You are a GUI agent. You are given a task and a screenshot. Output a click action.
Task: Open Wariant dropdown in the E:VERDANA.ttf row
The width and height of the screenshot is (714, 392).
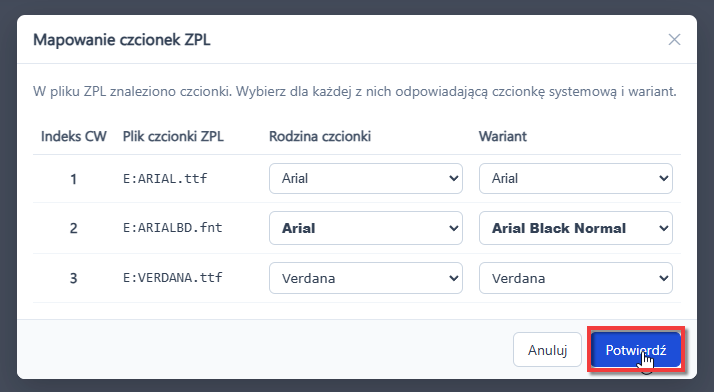pos(576,278)
